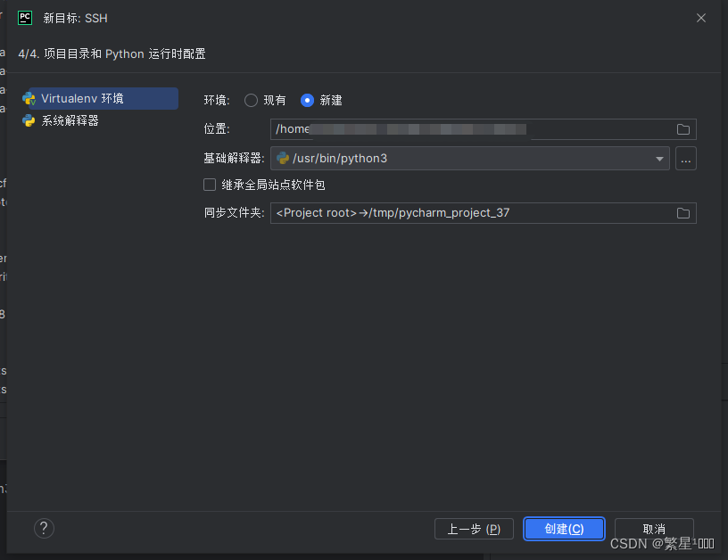728x560 pixels.
Task: Select Virtualenv 环境 in the sidebar
Action: [x=79, y=98]
